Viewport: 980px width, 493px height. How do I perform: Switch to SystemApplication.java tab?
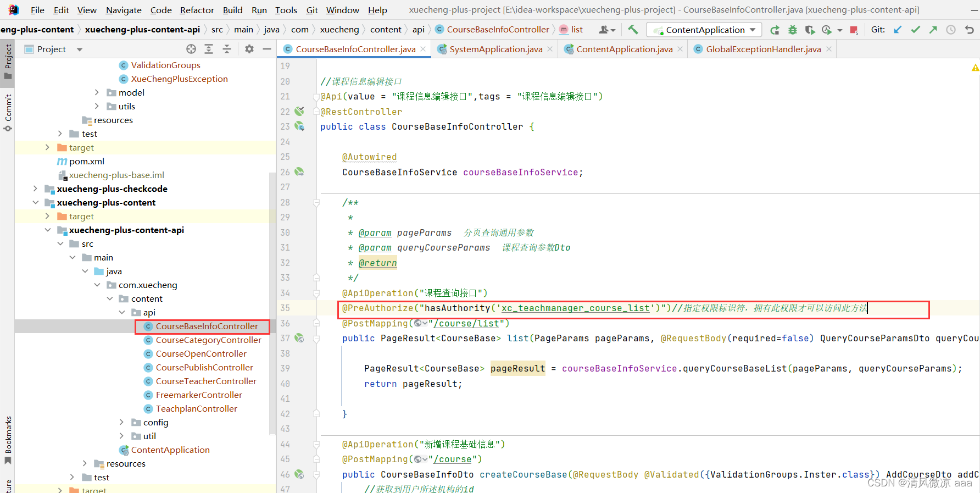coord(495,49)
